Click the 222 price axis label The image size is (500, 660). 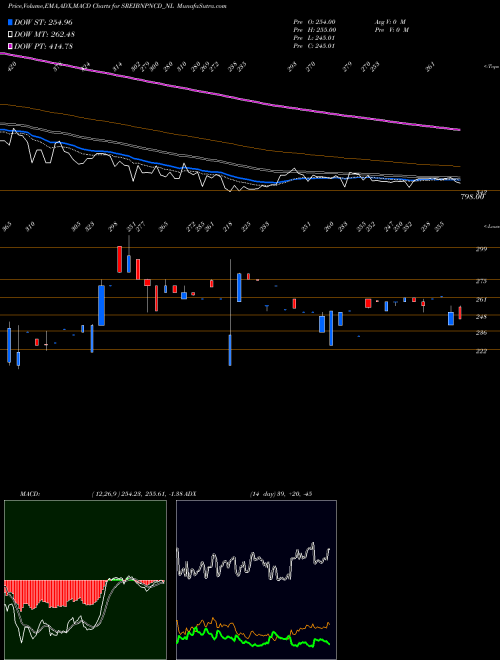pyautogui.click(x=481, y=351)
